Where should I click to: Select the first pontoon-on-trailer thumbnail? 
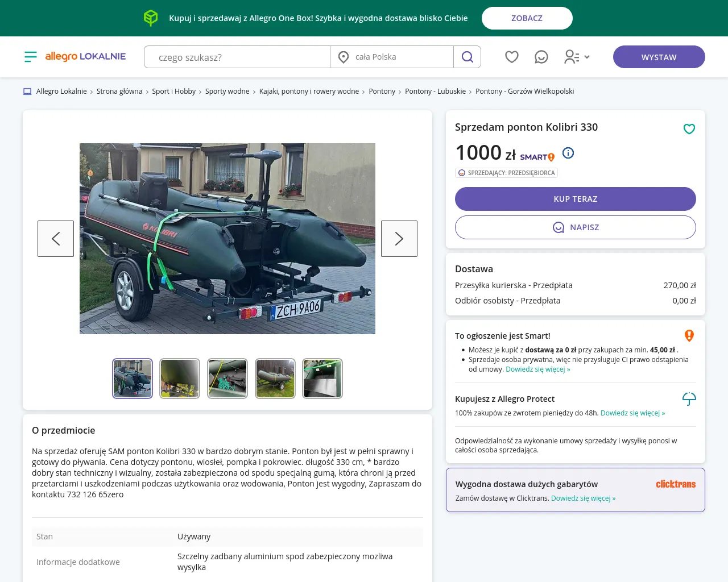coord(133,379)
